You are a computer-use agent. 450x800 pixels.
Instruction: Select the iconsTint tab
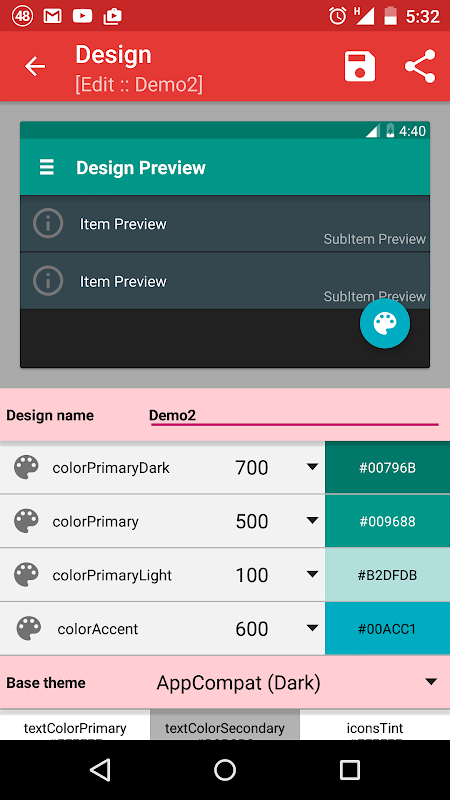(375, 724)
